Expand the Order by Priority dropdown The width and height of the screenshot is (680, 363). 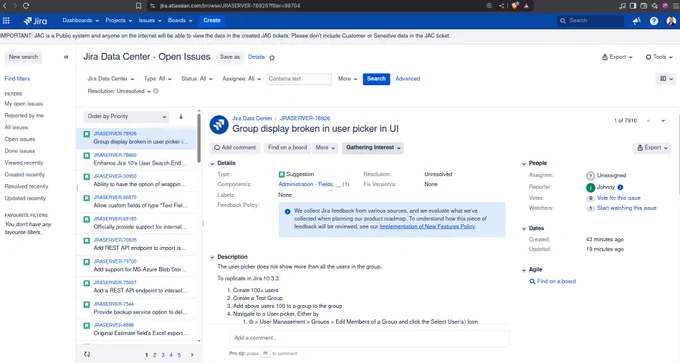click(x=127, y=117)
